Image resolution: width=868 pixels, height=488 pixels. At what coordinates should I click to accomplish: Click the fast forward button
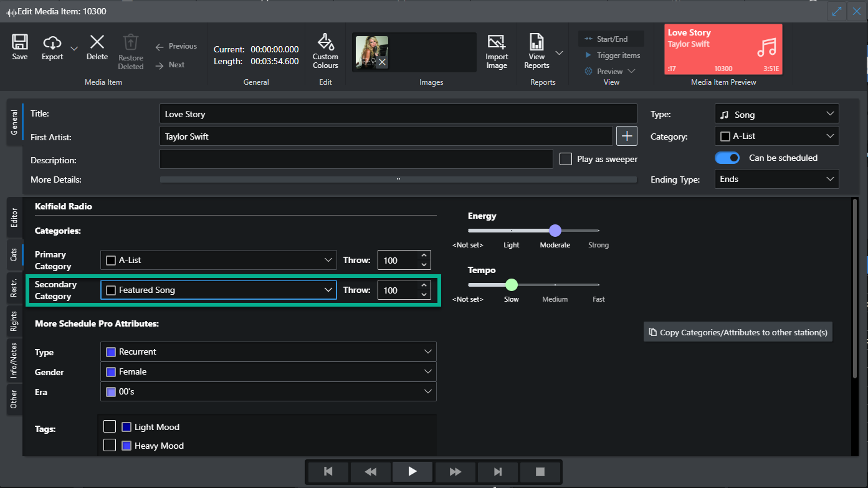pyautogui.click(x=455, y=472)
